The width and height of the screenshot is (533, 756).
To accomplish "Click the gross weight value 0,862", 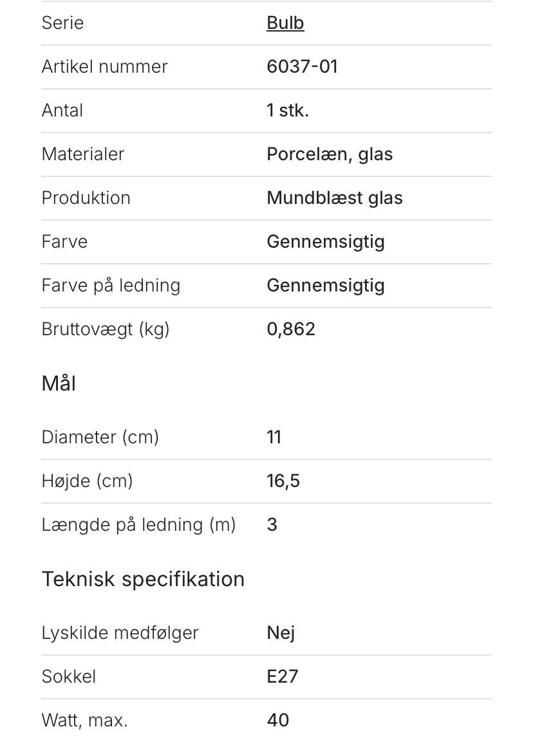I will [291, 329].
